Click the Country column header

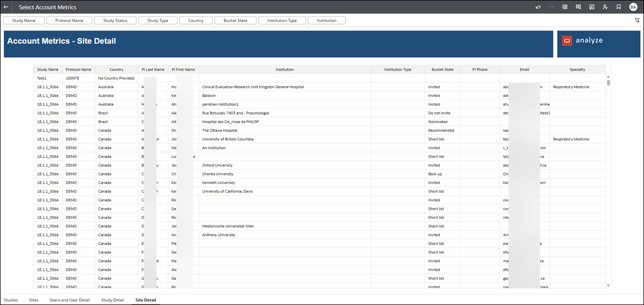click(116, 70)
